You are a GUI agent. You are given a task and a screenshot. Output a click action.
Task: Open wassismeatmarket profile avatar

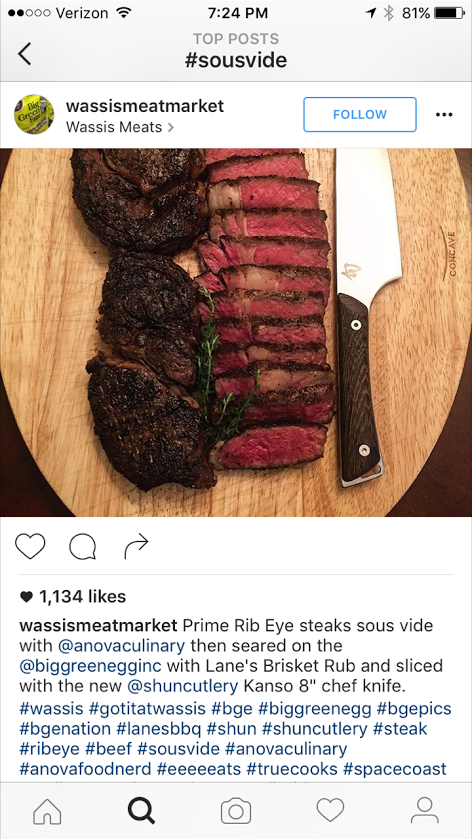(34, 114)
